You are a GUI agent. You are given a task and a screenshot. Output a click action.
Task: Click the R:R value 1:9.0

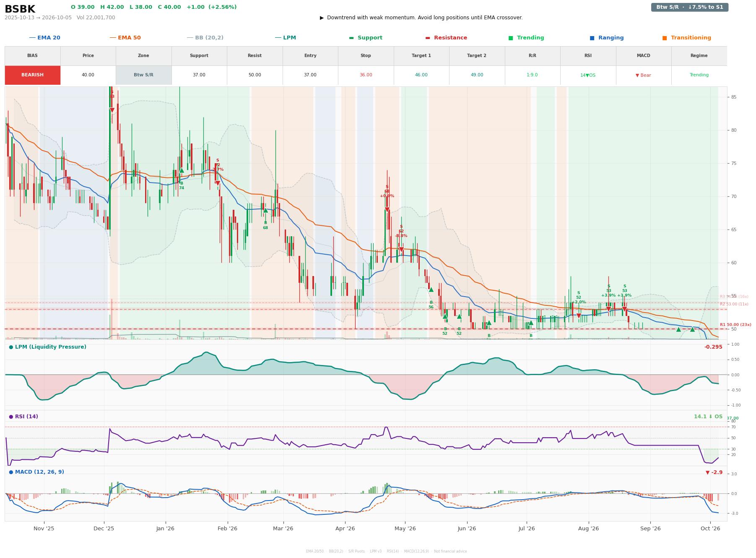pyautogui.click(x=532, y=75)
